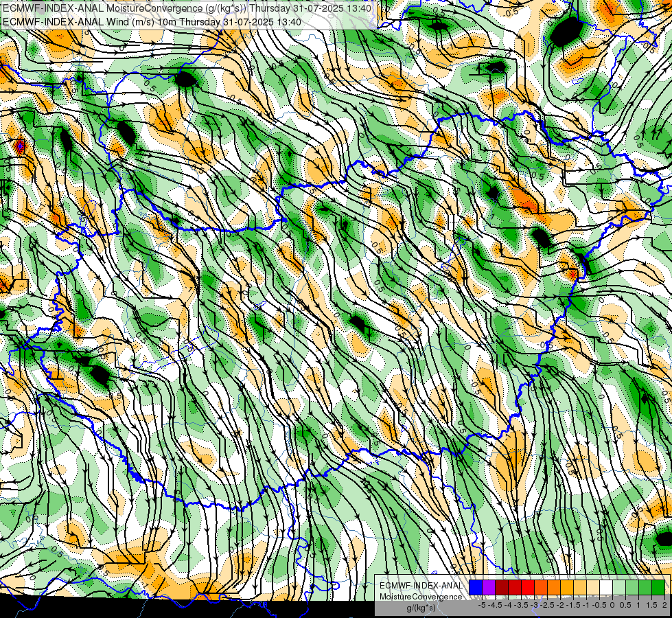Choose the orange swatch ending at -2
This screenshot has width=672, height=618.
tap(554, 587)
